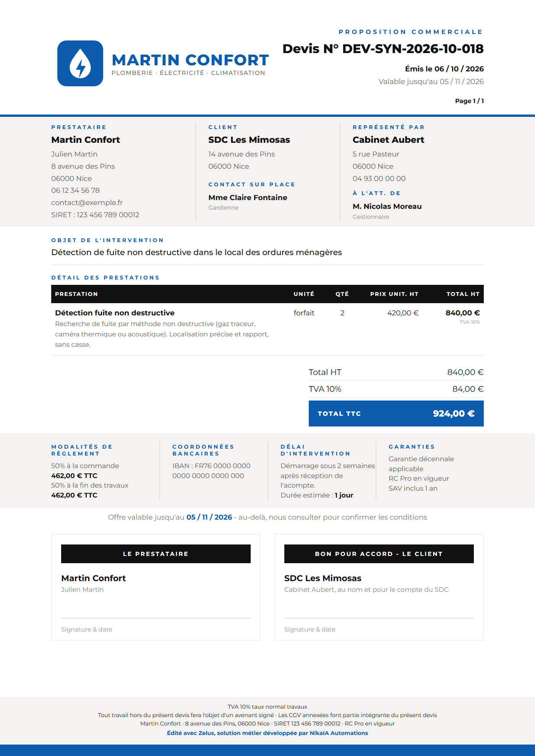Click the TVA amount "84,00 €"
This screenshot has width=535, height=756.
[468, 389]
